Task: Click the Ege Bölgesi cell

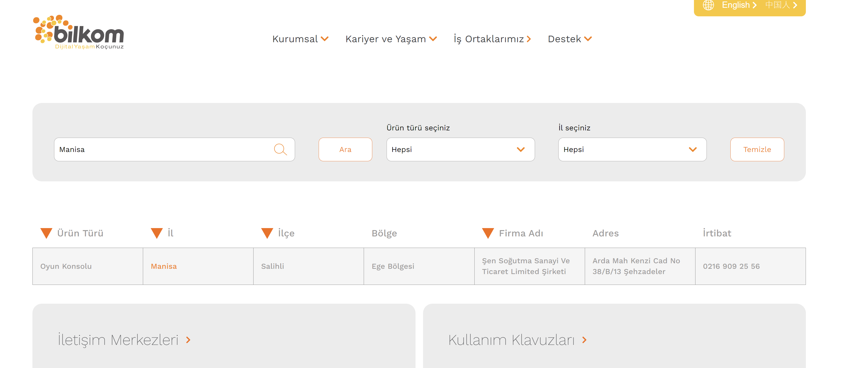Action: click(419, 266)
